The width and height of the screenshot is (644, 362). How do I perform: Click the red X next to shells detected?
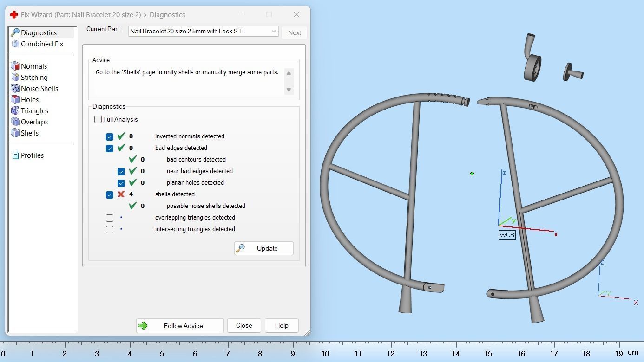(x=121, y=194)
